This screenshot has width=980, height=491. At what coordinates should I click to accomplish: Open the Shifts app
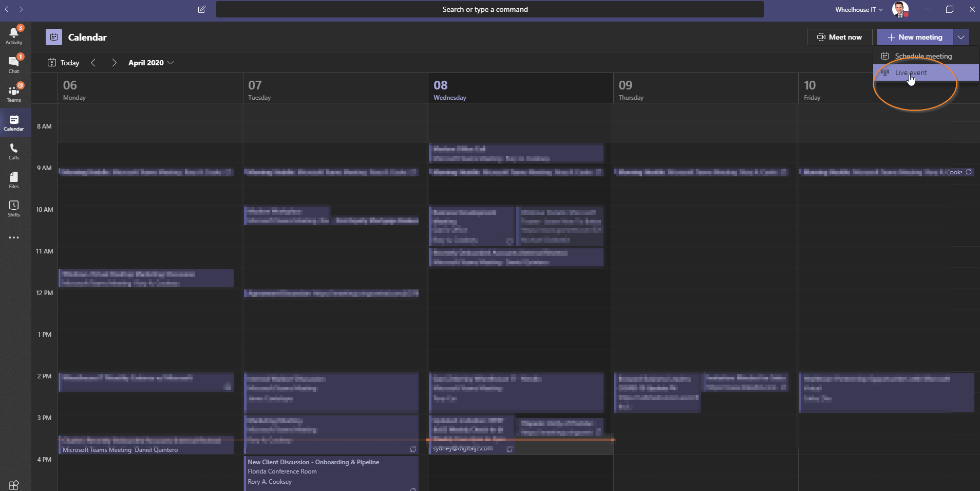point(14,208)
